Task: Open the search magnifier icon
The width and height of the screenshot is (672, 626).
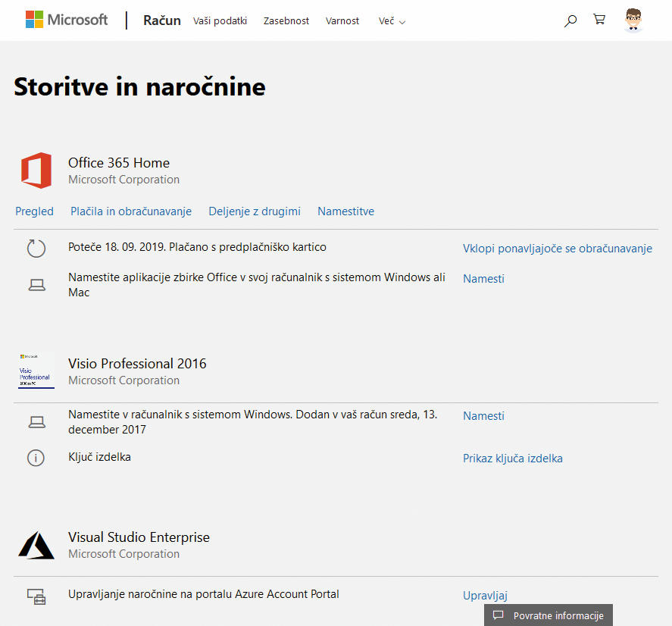Action: [x=570, y=20]
